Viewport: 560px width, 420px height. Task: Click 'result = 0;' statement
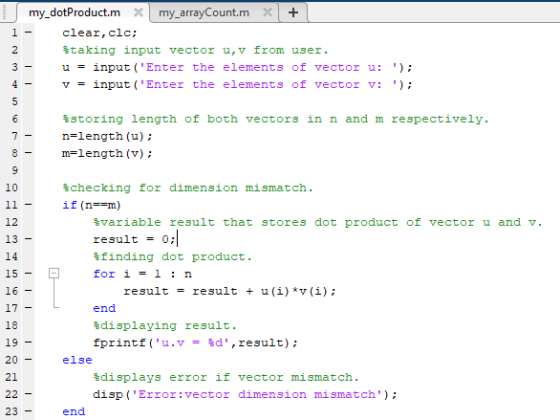[x=134, y=239]
